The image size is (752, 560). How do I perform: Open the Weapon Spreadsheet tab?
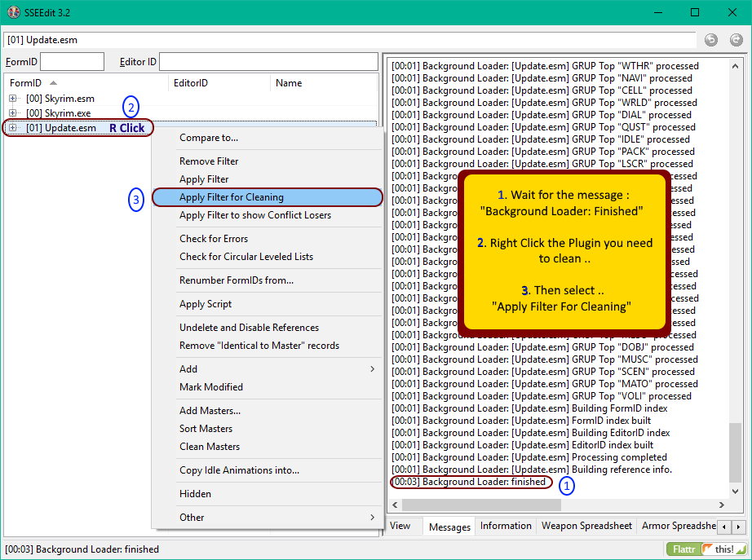click(x=586, y=526)
